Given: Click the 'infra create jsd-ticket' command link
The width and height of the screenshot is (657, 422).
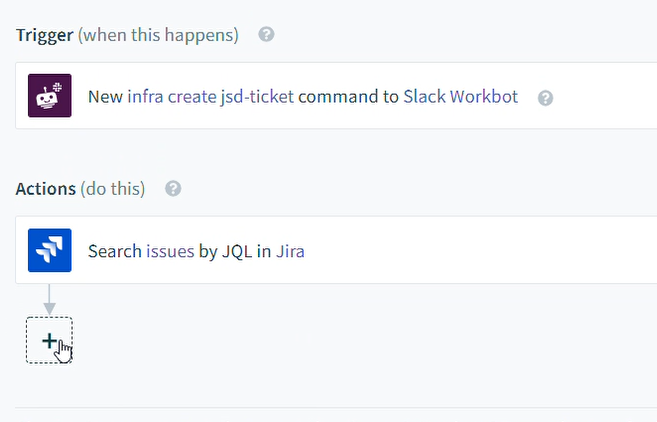Looking at the screenshot, I should tap(210, 97).
